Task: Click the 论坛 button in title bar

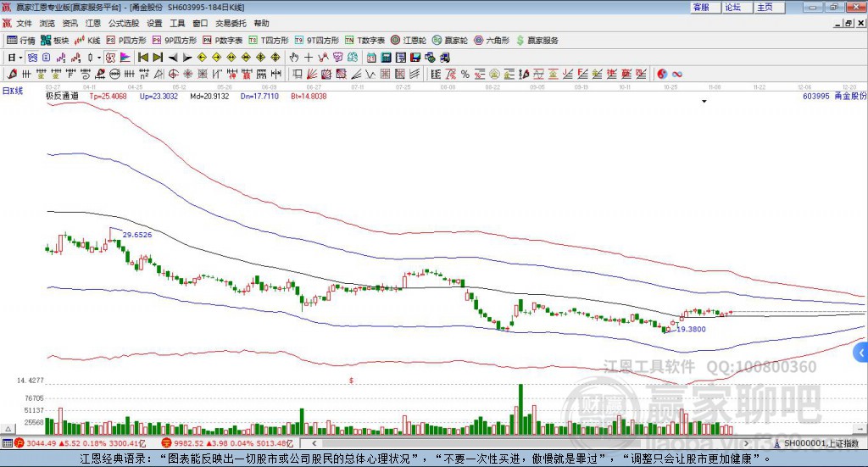Action: 737,7
